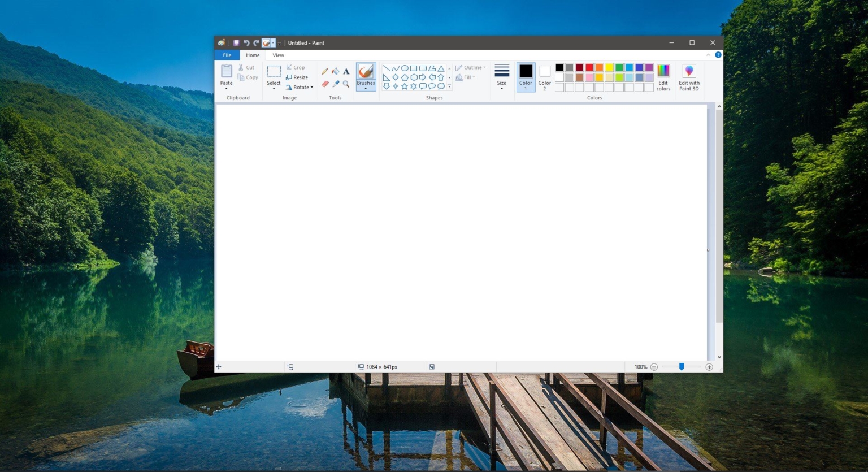Click the Resize button
This screenshot has width=868, height=472.
[x=298, y=77]
